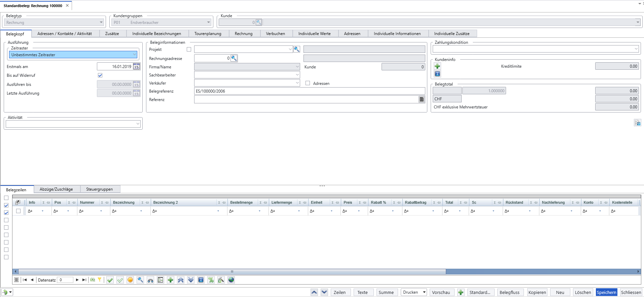Click the blue sigma icon in Kundeninfo
The image size is (644, 297).
coord(437,74)
